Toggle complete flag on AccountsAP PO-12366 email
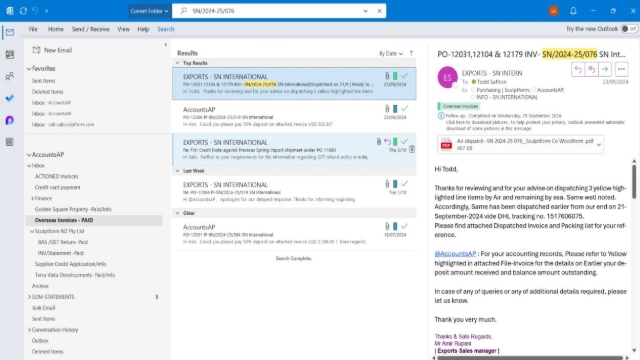640x360 pixels. pos(404,109)
